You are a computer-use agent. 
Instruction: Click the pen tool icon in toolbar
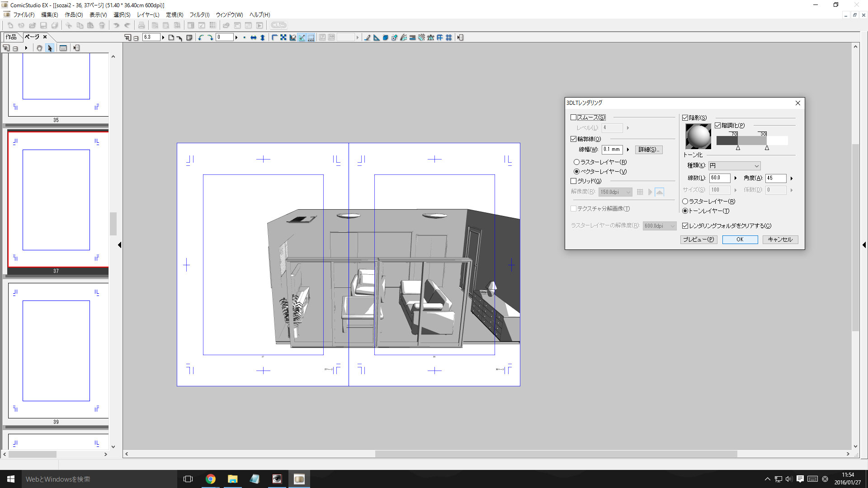click(x=367, y=38)
